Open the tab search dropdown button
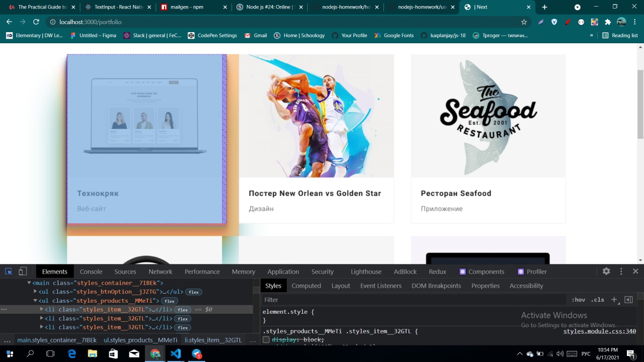644x362 pixels. click(577, 7)
